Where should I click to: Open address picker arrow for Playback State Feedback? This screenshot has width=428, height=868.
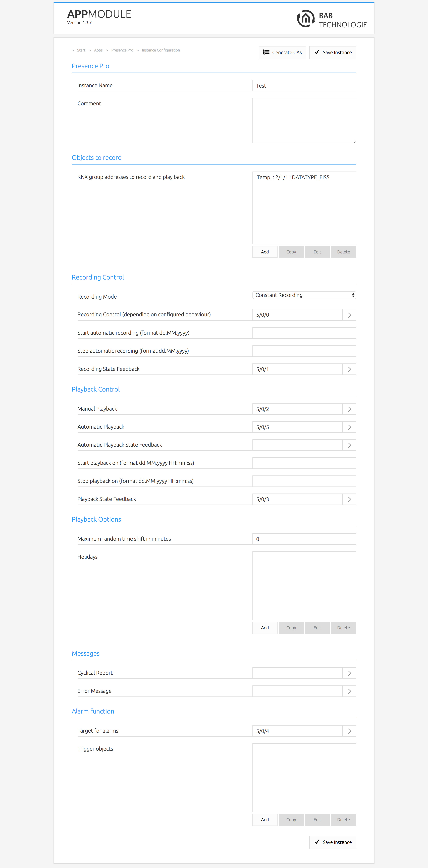349,499
